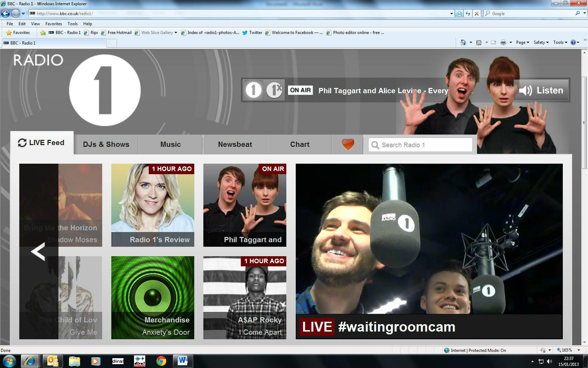Click the Home icon in command bar

pos(463,42)
